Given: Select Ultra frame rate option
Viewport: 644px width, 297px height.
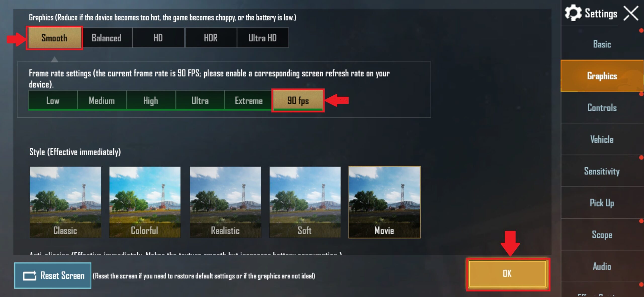Looking at the screenshot, I should (x=199, y=101).
